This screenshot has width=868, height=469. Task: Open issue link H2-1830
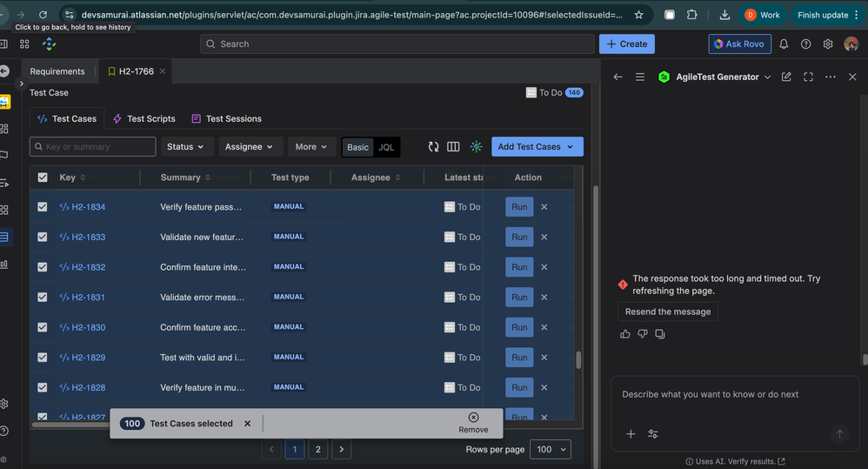(88, 327)
